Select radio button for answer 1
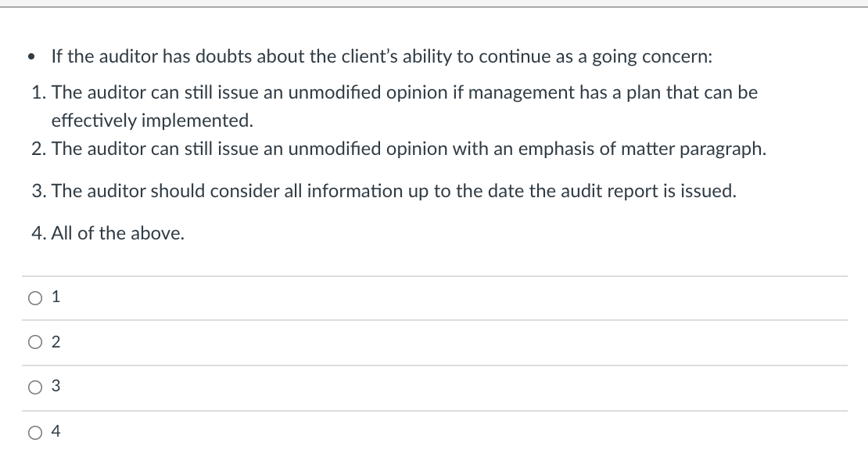Image resolution: width=868 pixels, height=468 pixels. pos(34,297)
